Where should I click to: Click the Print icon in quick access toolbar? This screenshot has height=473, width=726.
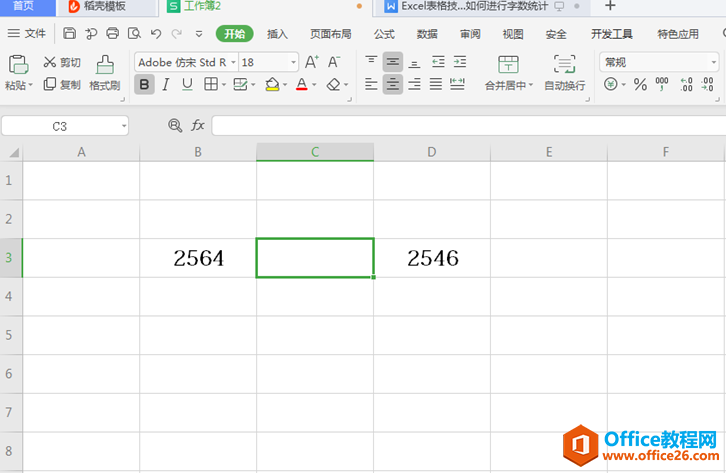pyautogui.click(x=112, y=34)
